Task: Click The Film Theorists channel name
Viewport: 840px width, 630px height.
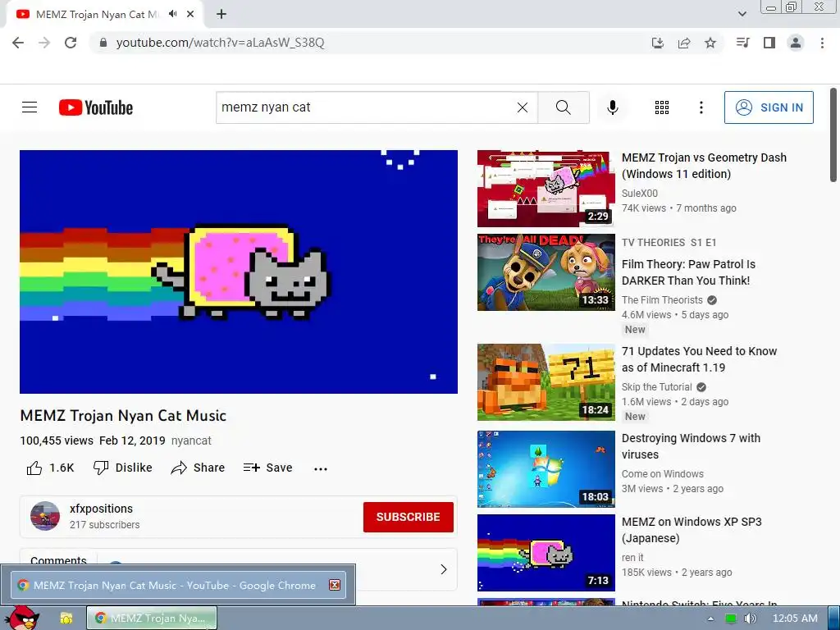Action: pos(662,300)
